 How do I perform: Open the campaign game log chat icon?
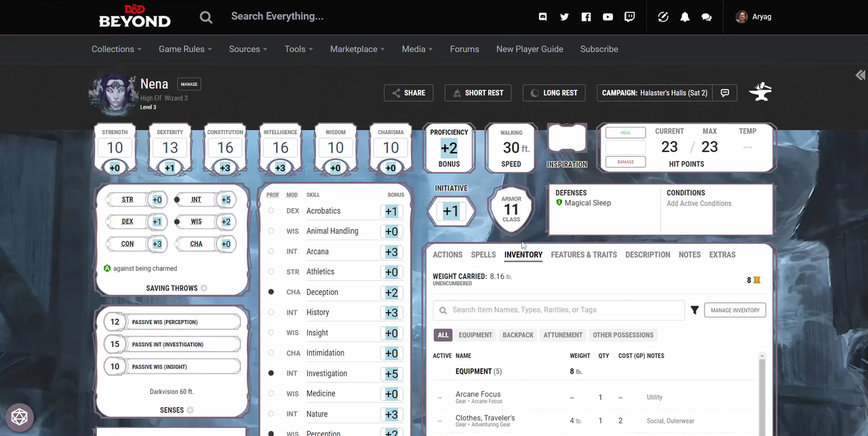[725, 93]
